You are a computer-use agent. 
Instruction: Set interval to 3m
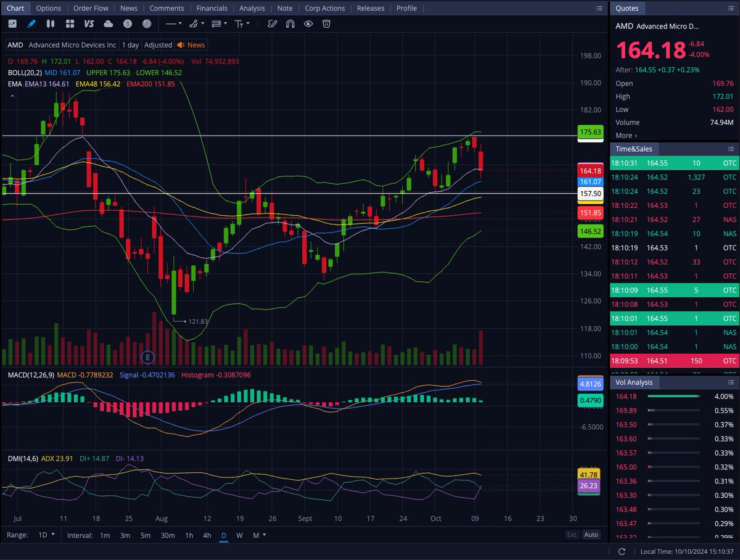tap(125, 535)
